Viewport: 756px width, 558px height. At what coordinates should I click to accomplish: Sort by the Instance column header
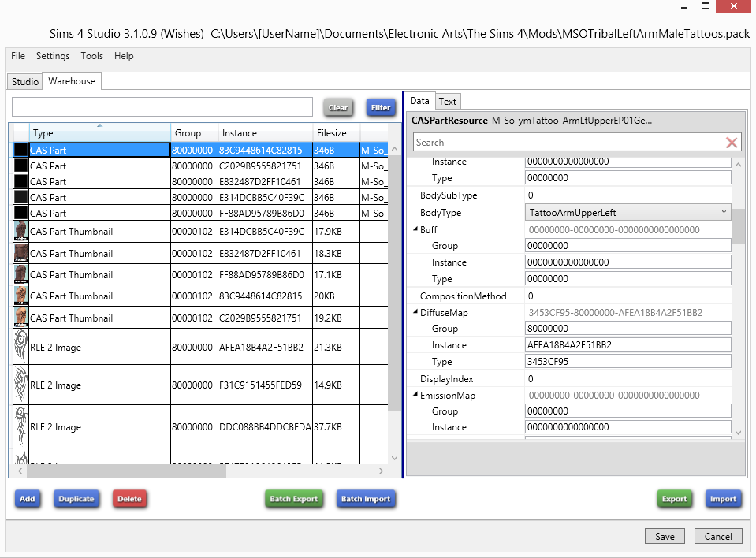265,133
